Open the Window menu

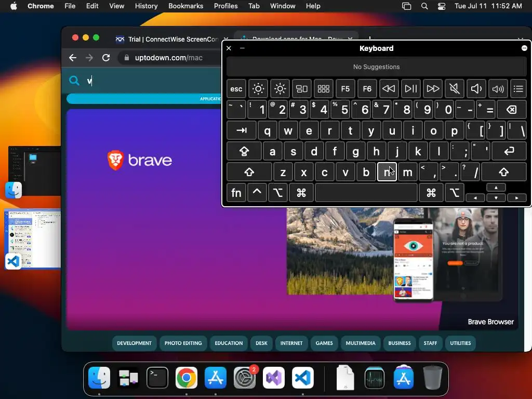[x=283, y=6]
